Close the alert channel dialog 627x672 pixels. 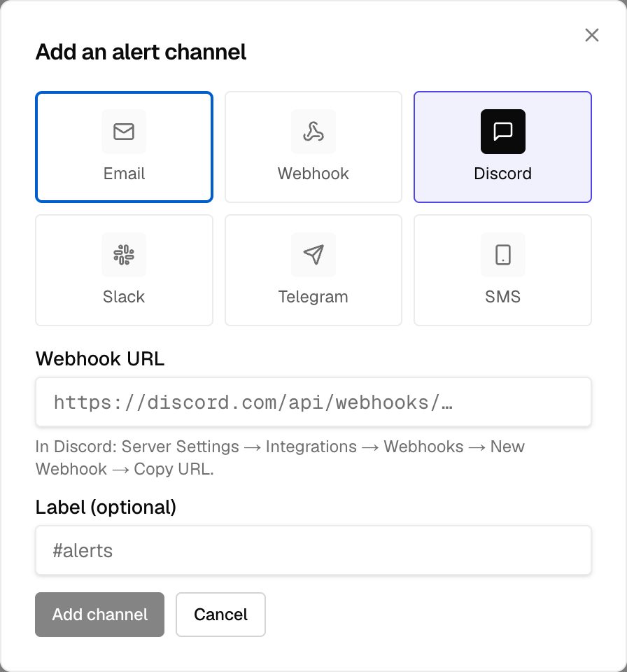click(592, 35)
